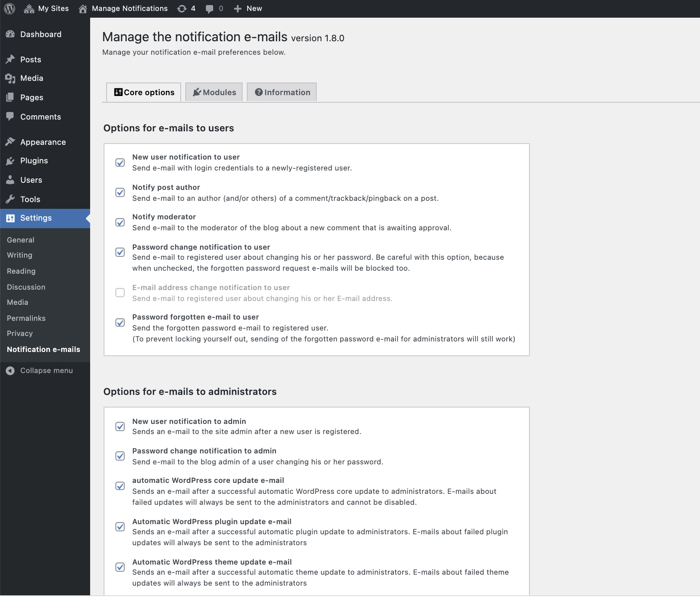Open the New dropdown in admin bar

tap(248, 8)
